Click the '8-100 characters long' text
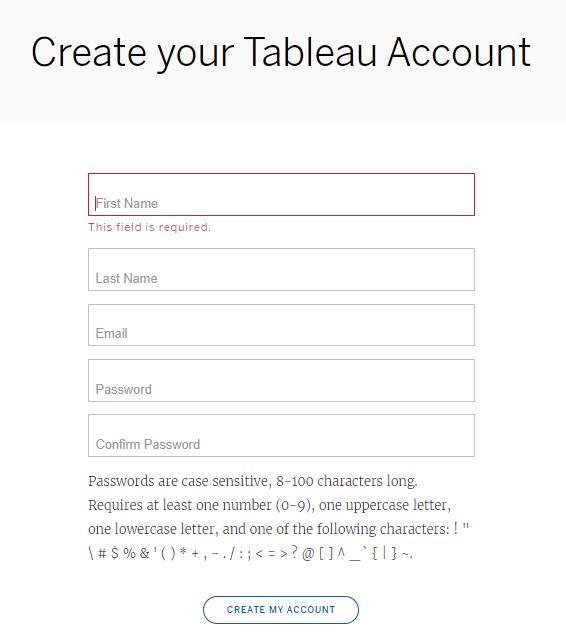Viewport: 566px width, 638px height. 347,481
